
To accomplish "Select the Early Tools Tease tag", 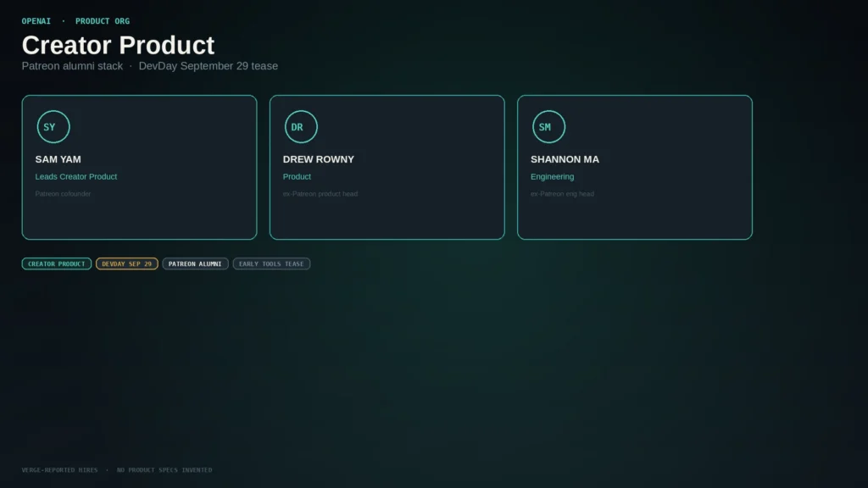I will [x=271, y=264].
